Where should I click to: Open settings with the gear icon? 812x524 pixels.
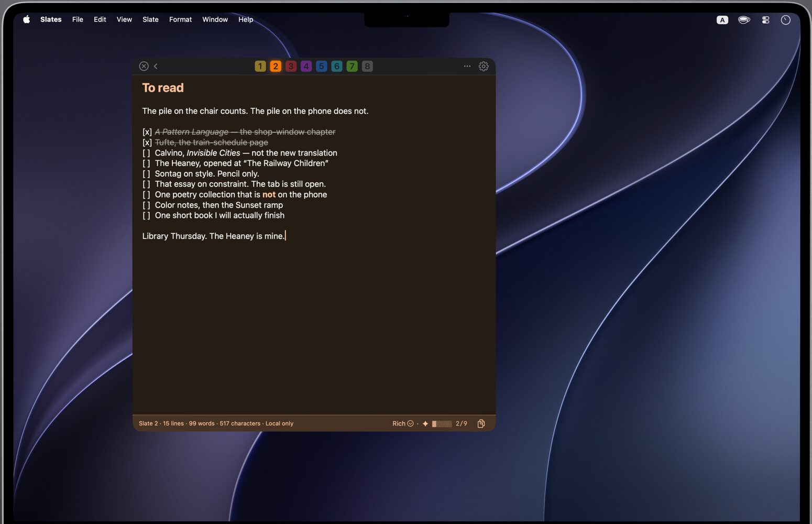[x=484, y=66]
